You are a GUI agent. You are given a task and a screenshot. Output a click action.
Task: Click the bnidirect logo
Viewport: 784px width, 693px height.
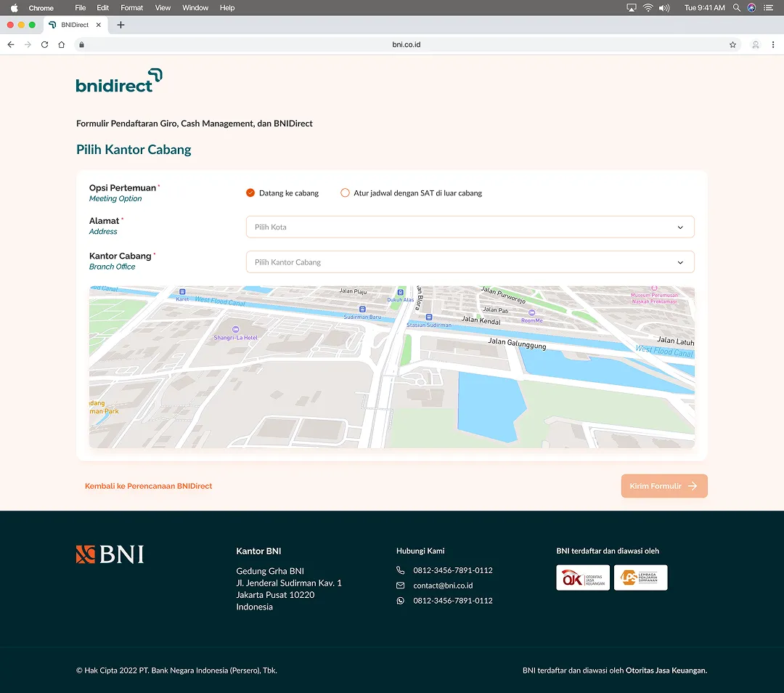coord(119,81)
